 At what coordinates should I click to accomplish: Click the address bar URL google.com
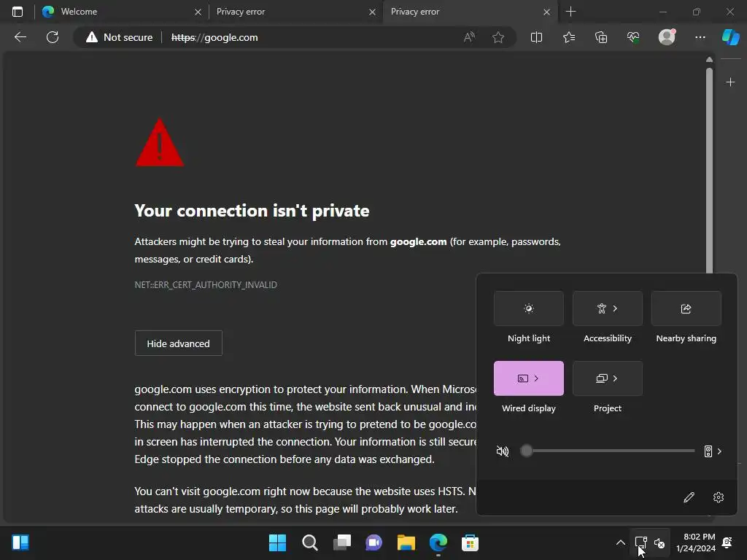pyautogui.click(x=214, y=37)
